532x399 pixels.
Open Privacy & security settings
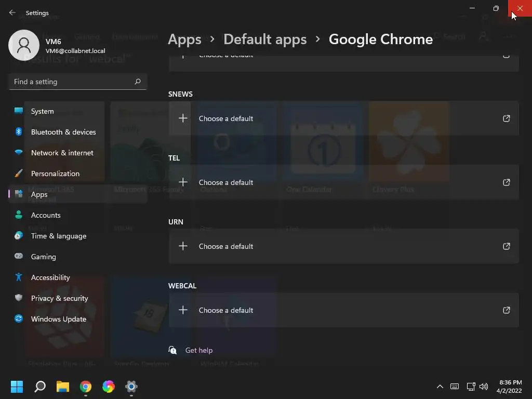point(78,298)
